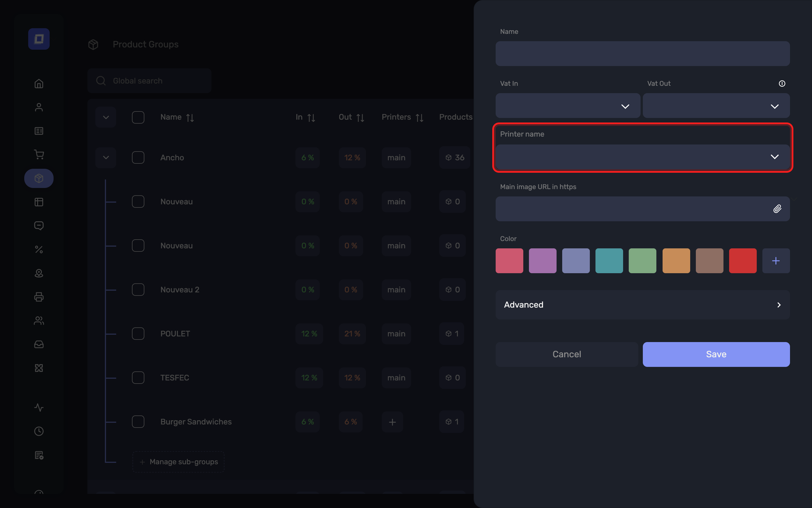
Task: Click the paperclip attach icon
Action: click(x=777, y=209)
